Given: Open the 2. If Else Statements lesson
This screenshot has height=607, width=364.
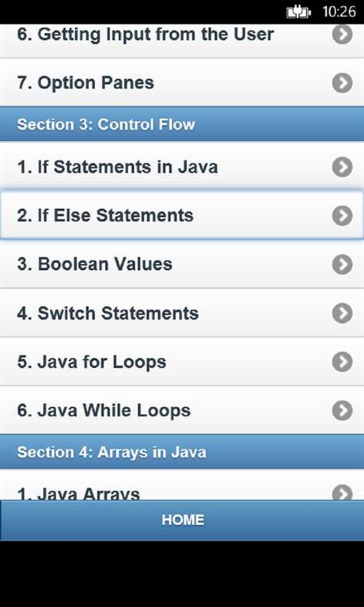Looking at the screenshot, I should tap(105, 216).
